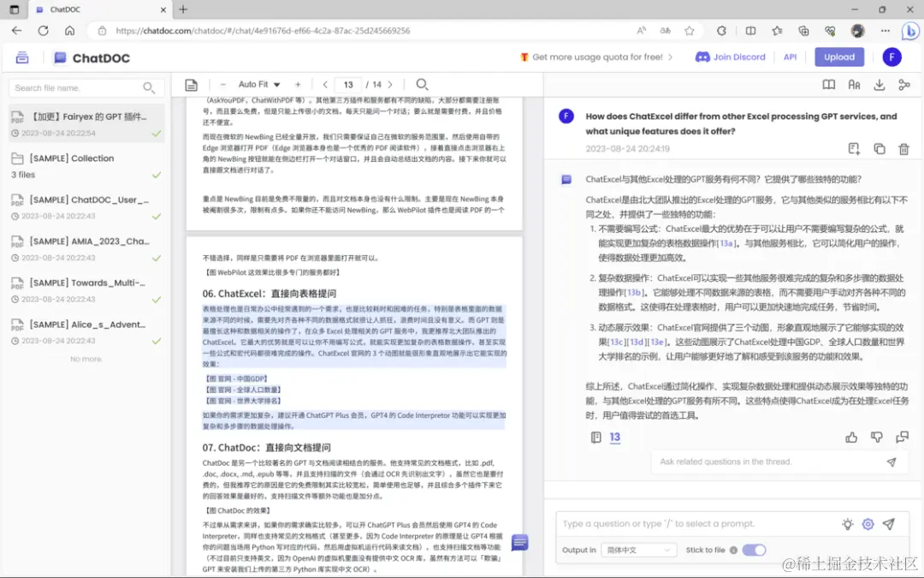
Task: Open the API link
Action: click(790, 57)
